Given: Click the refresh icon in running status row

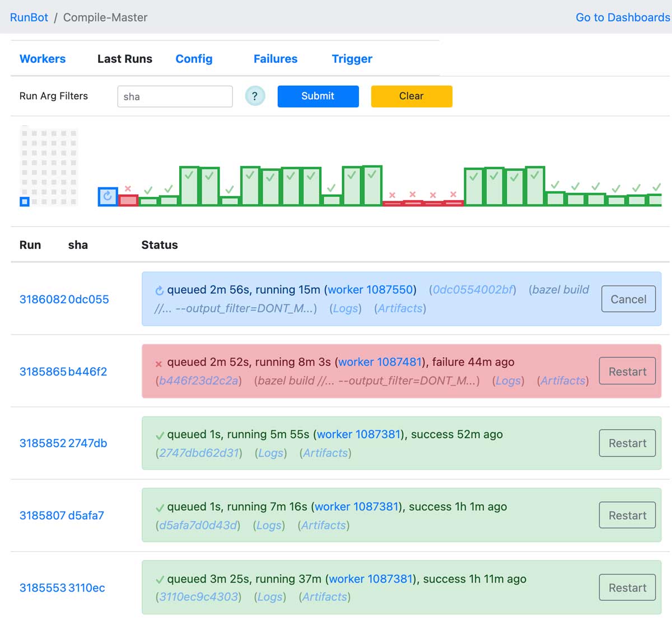Looking at the screenshot, I should coord(160,290).
